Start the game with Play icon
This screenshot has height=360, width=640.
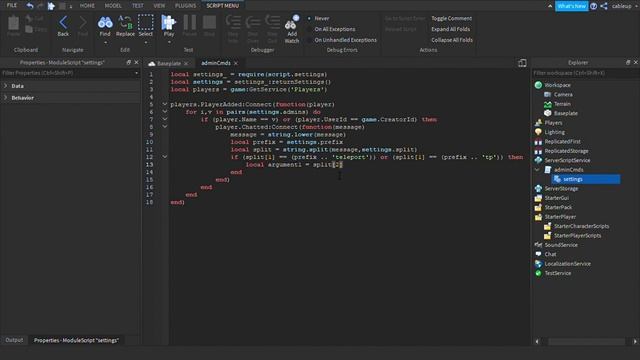(168, 23)
